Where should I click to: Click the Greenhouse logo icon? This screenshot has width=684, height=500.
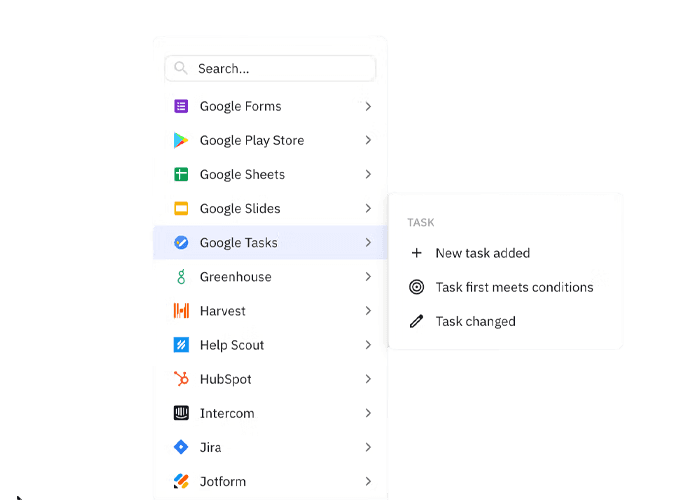pyautogui.click(x=181, y=277)
